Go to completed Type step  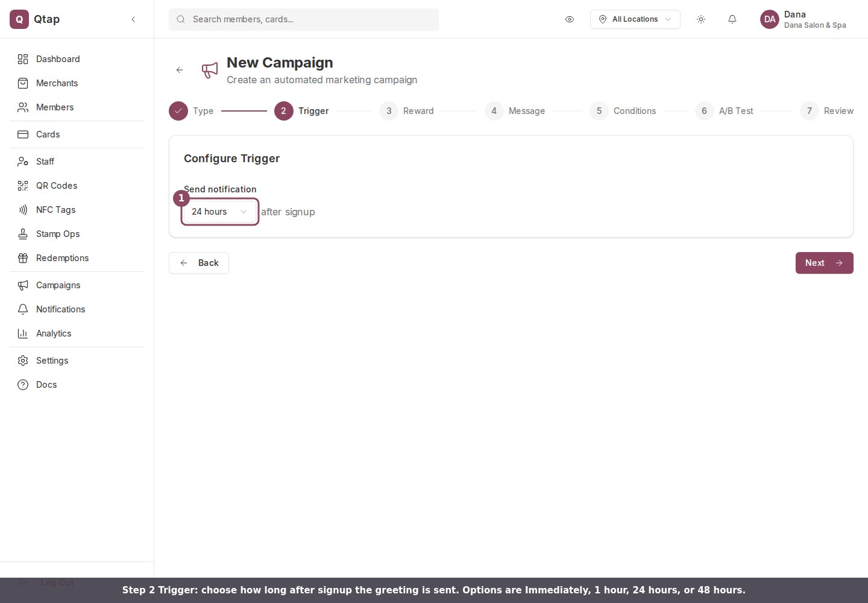pyautogui.click(x=191, y=111)
